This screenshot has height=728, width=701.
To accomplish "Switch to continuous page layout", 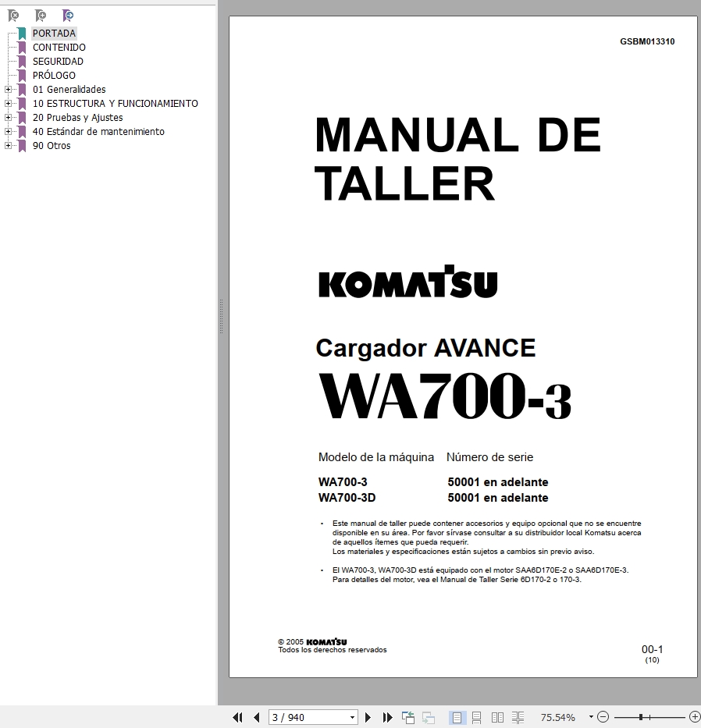I will point(477,717).
